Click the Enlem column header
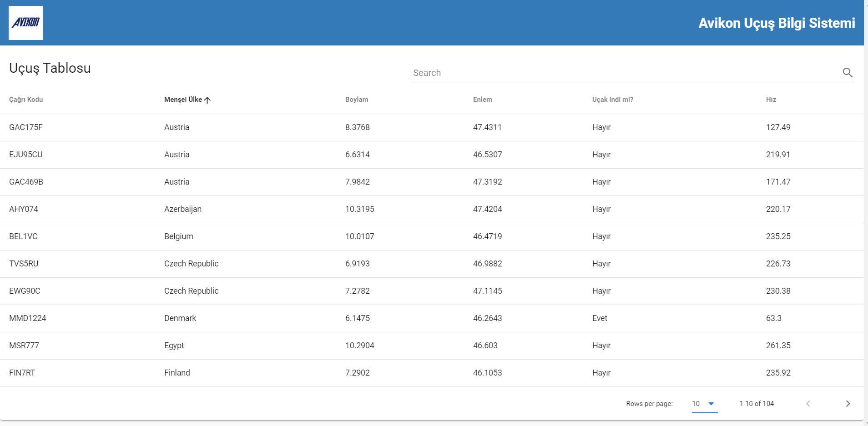 (482, 100)
